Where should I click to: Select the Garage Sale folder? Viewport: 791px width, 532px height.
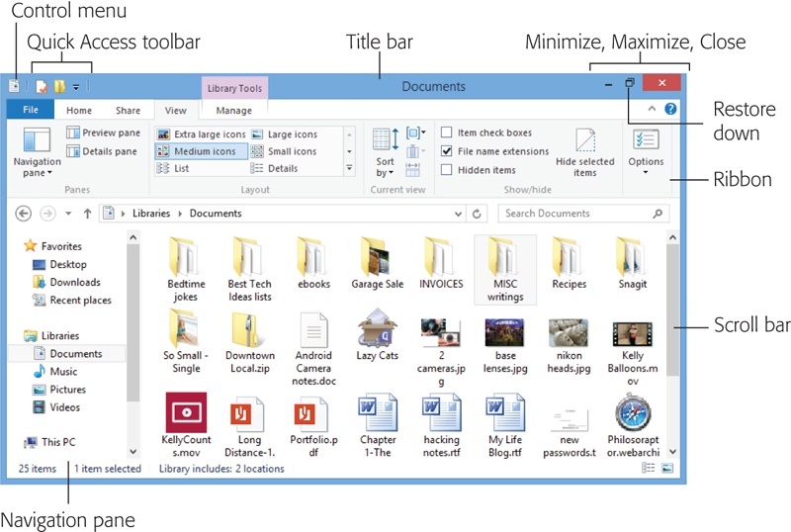[x=378, y=263]
